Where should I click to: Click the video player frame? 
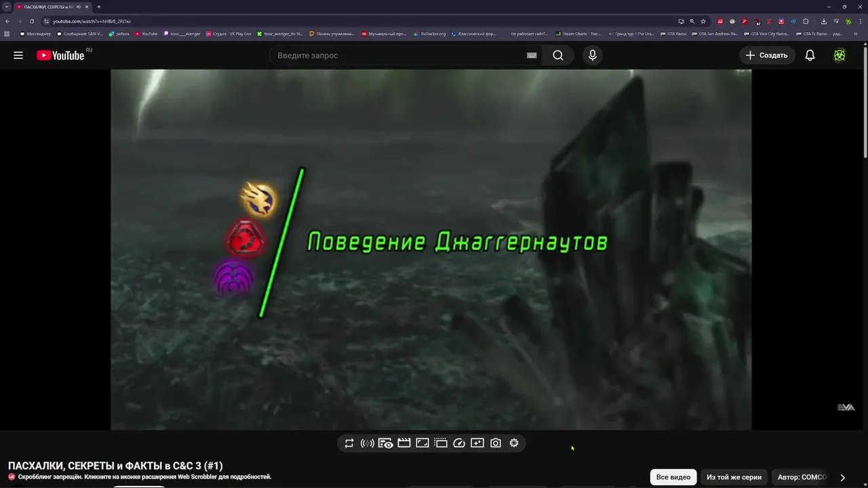431,249
